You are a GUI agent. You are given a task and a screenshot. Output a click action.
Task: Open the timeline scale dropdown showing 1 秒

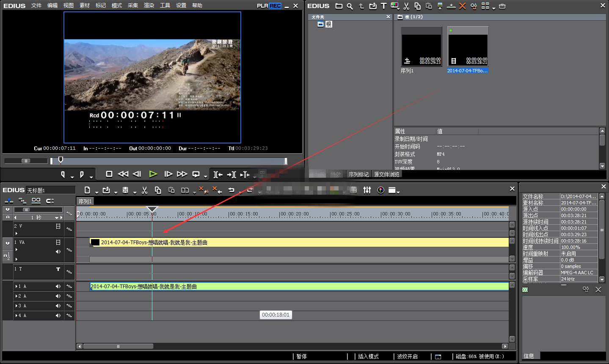[x=56, y=218]
